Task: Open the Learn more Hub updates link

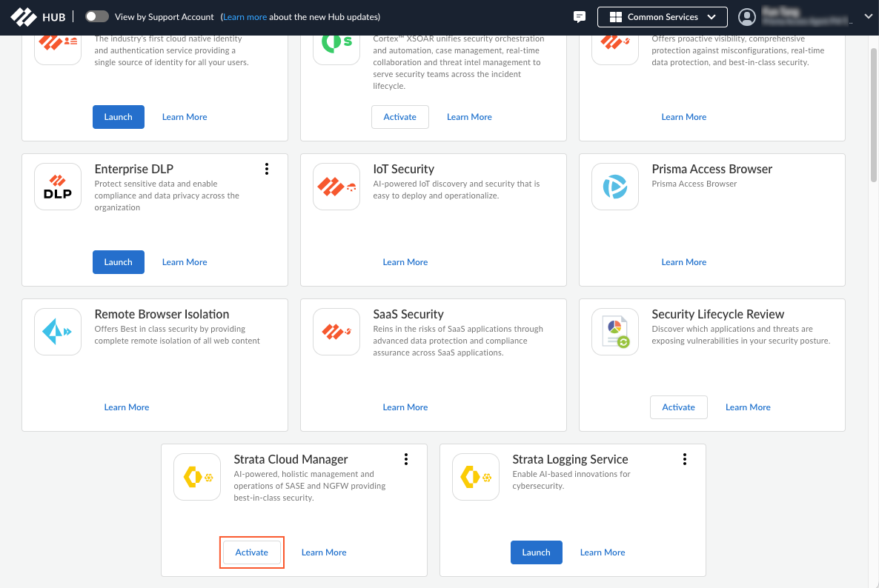Action: (245, 17)
